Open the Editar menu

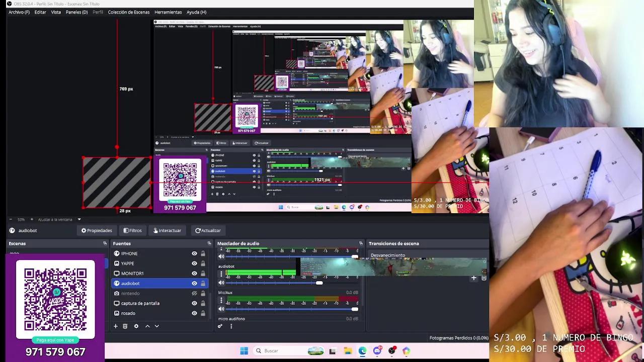40,12
